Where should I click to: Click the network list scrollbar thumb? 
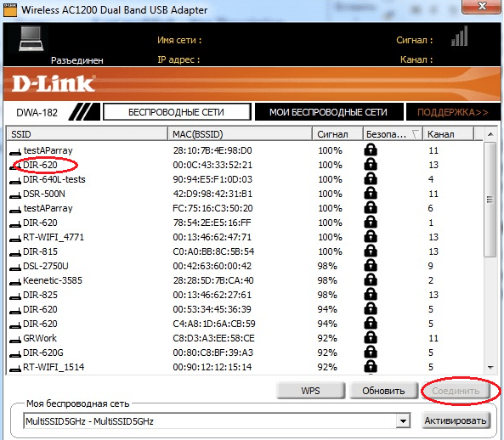click(490, 200)
